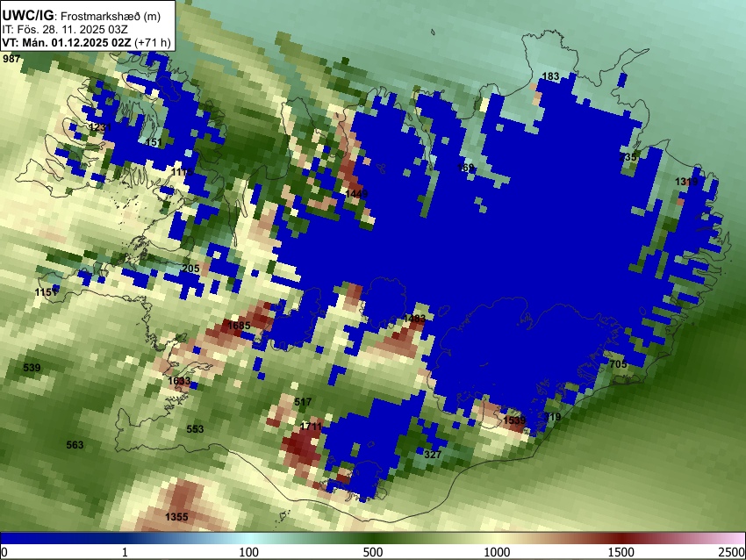Viewport: 746px width, 560px height.
Task: Click the "705" value in the southeast
Action: (x=618, y=364)
